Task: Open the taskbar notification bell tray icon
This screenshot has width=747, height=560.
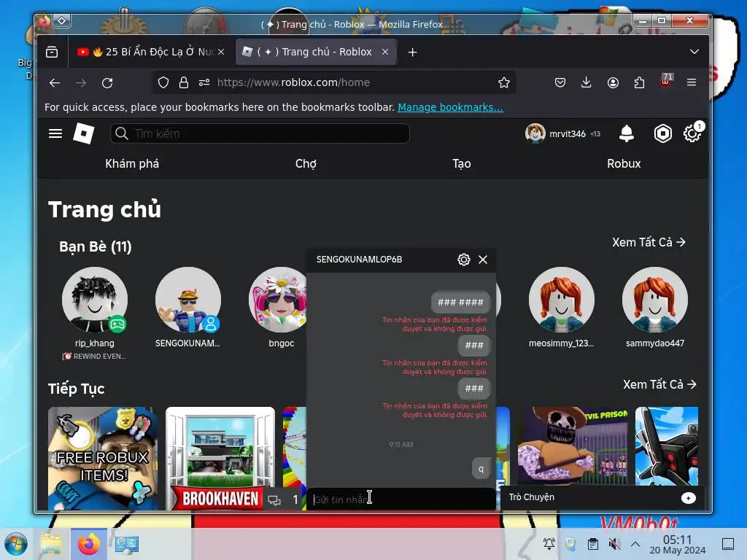Action: [549, 543]
